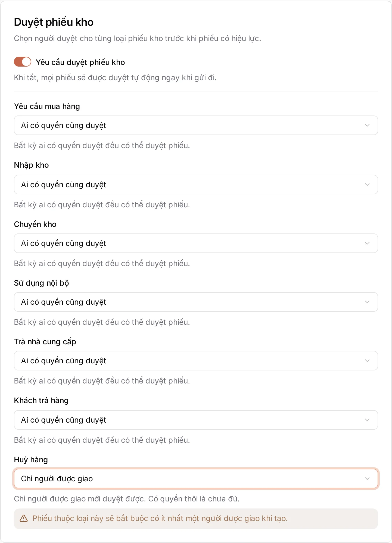Viewport: 392px width, 543px height.
Task: Open the Nhập kho select box
Action: (x=196, y=185)
